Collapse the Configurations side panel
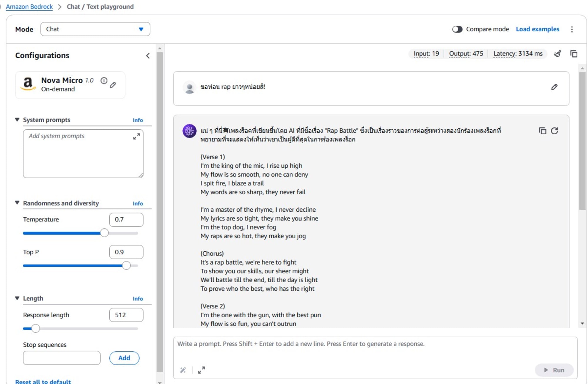The height and width of the screenshot is (384, 588). pos(148,56)
